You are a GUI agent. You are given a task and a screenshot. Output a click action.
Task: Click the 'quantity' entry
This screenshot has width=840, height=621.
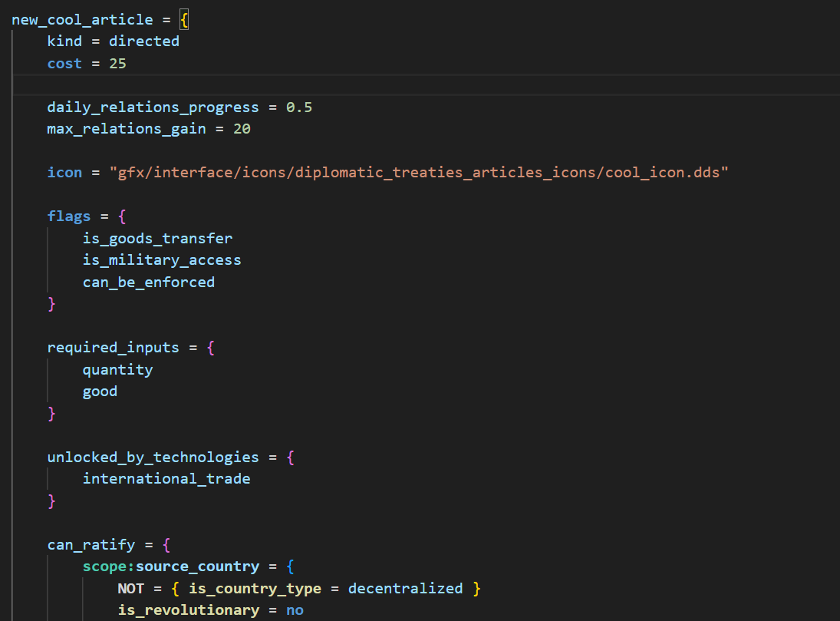tap(118, 369)
